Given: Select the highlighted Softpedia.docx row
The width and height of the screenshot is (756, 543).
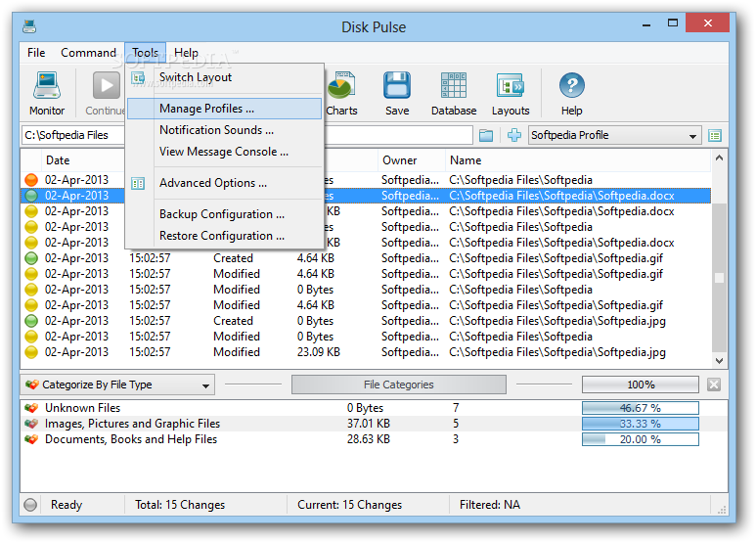Looking at the screenshot, I should click(x=366, y=196).
